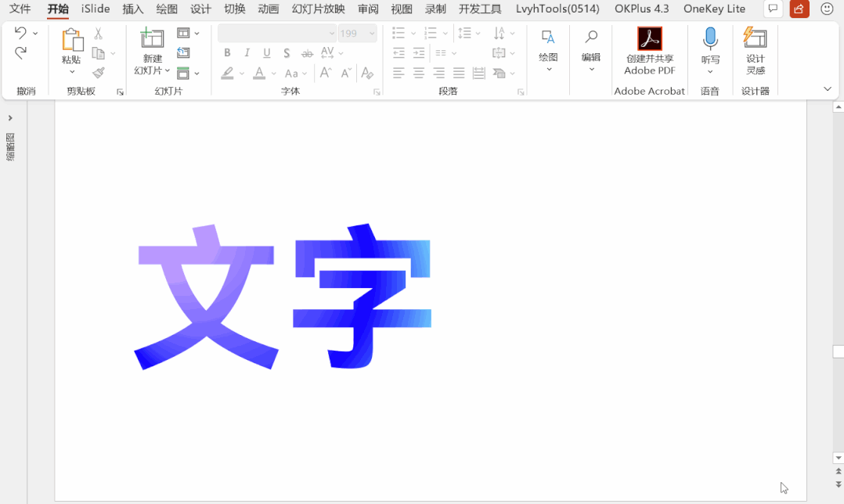Switch to the 幻灯片放映 tab
The height and width of the screenshot is (504, 844).
[x=319, y=9]
